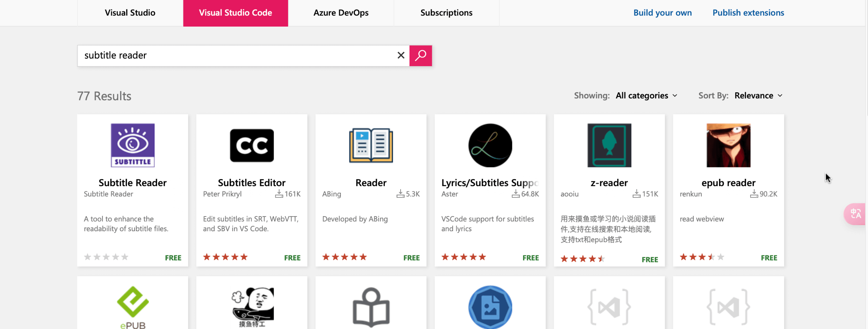Clear the search box with X icon

401,55
